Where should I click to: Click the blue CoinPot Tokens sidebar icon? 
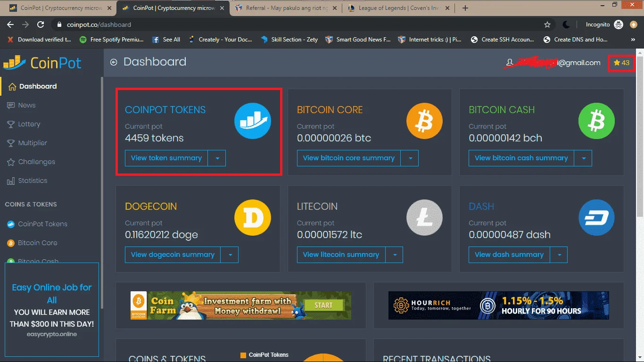[10, 224]
